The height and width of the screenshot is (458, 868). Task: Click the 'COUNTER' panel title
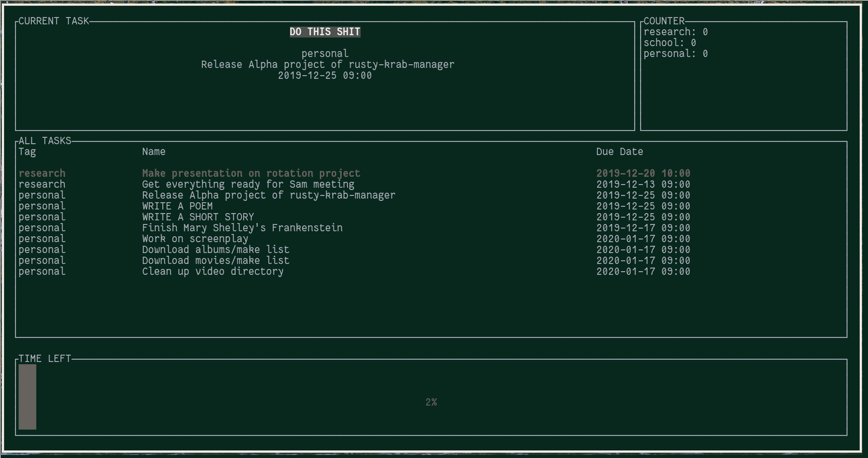click(x=664, y=21)
